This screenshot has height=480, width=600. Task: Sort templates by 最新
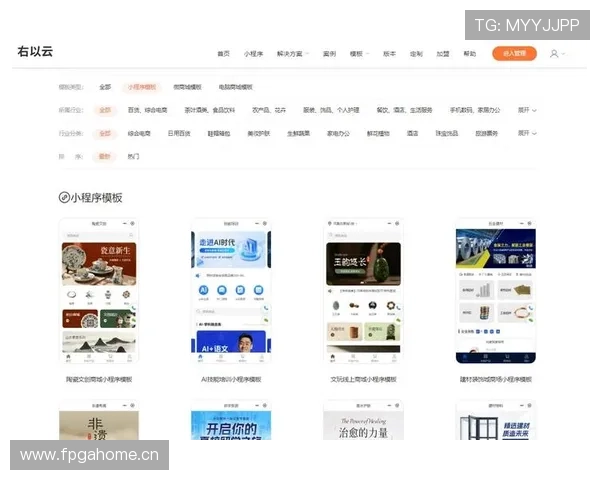104,156
